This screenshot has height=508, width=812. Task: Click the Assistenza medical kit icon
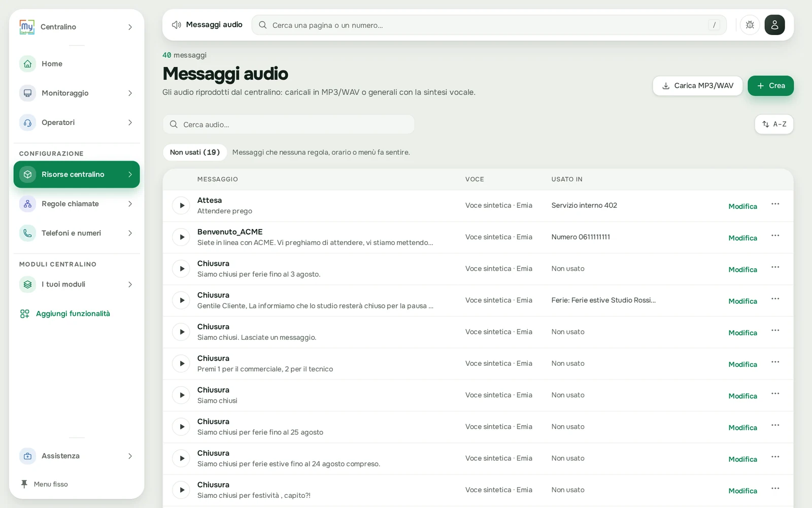coord(28,456)
